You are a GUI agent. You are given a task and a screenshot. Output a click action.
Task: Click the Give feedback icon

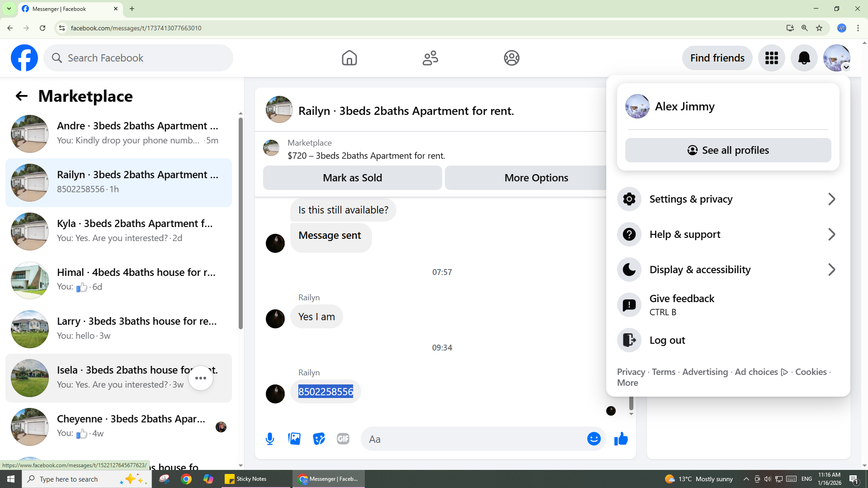629,305
